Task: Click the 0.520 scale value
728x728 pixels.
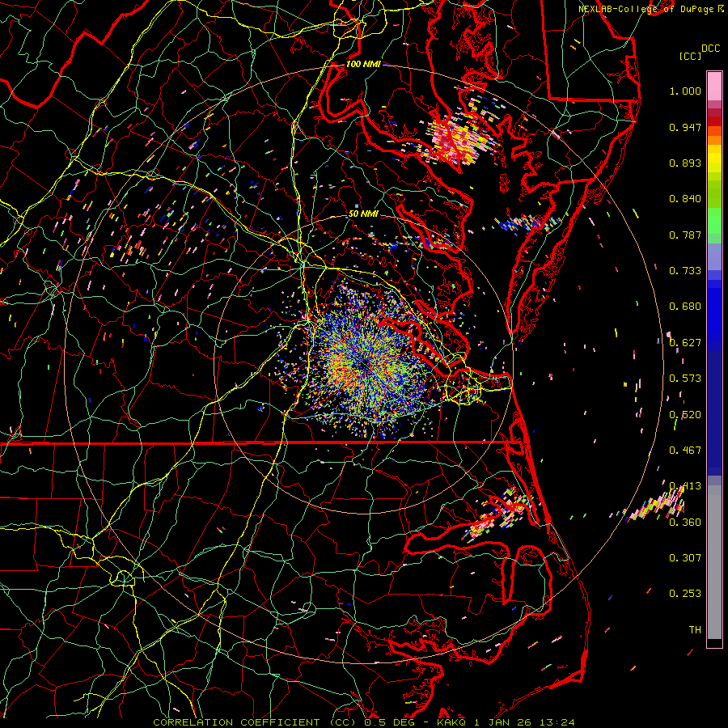Action: (x=685, y=415)
